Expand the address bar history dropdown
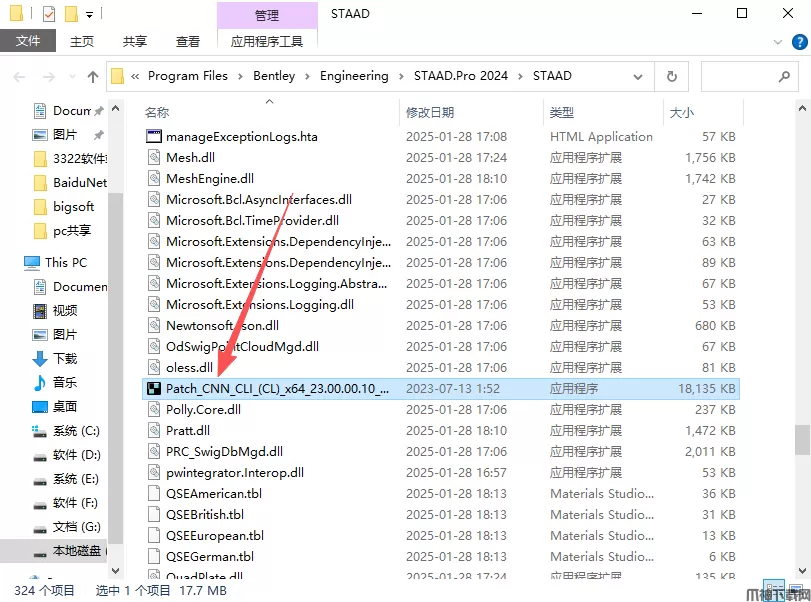The image size is (811, 602). tap(638, 77)
